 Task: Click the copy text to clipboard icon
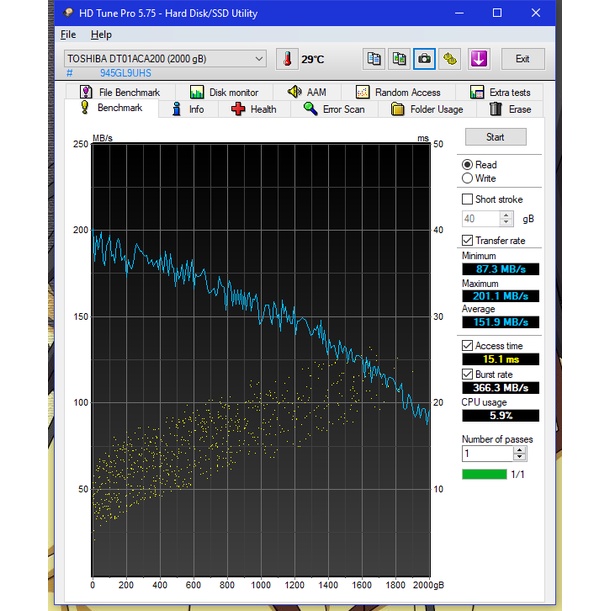click(x=374, y=59)
